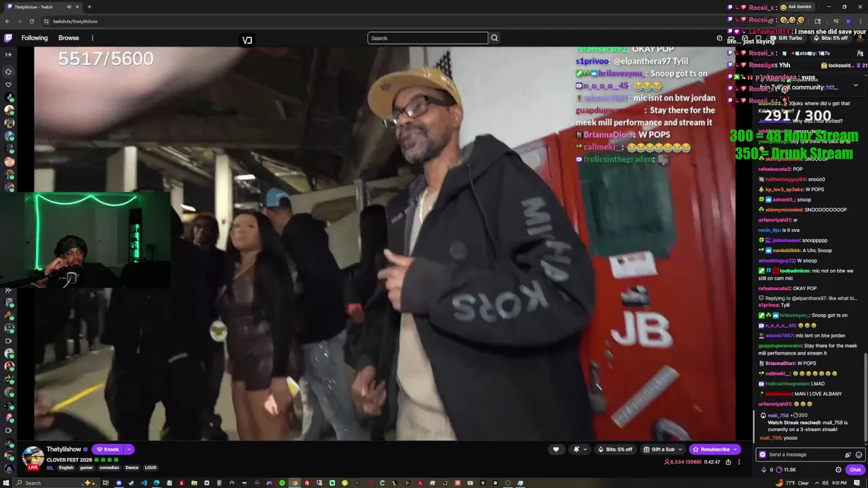Open the Following page
Image resolution: width=868 pixels, height=488 pixels.
tap(35, 38)
